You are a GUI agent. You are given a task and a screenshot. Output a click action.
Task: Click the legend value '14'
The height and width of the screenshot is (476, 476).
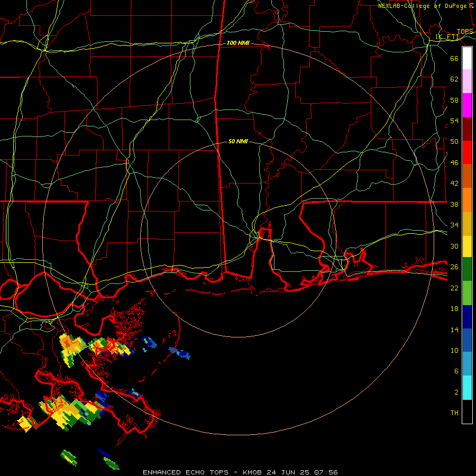pos(454,329)
